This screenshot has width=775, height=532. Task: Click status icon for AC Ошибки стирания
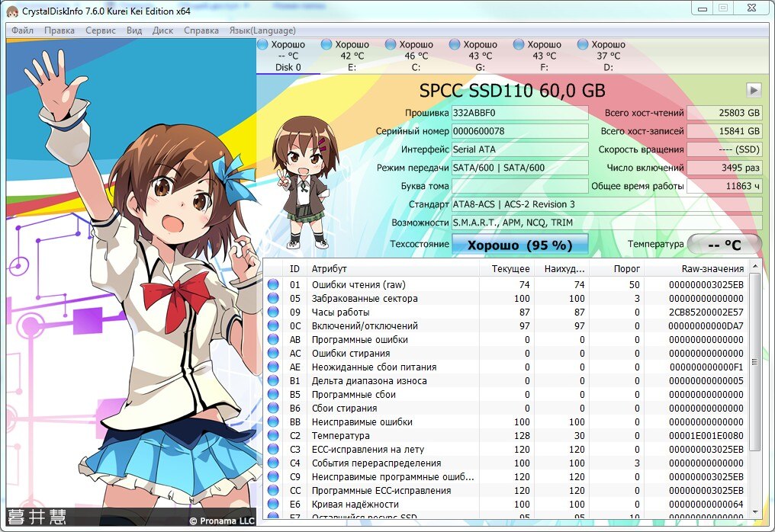pos(273,353)
